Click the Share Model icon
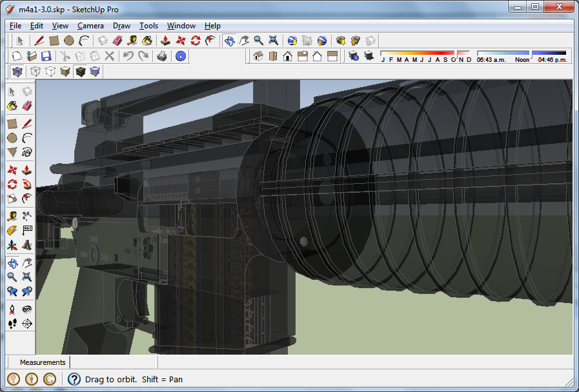 (x=355, y=41)
